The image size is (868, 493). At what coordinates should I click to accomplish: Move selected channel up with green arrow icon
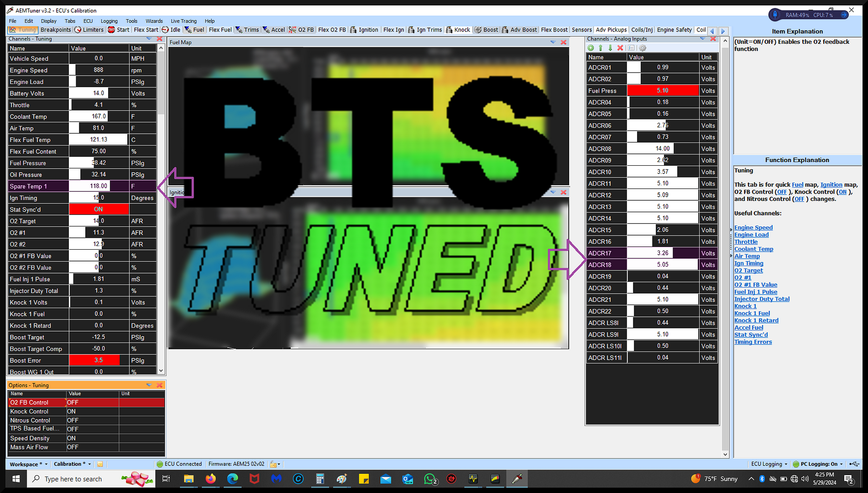600,47
